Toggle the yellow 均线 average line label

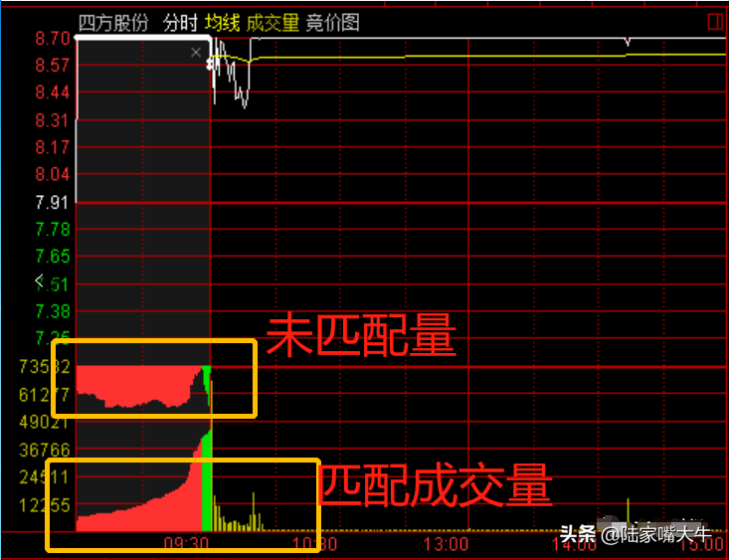coord(223,23)
